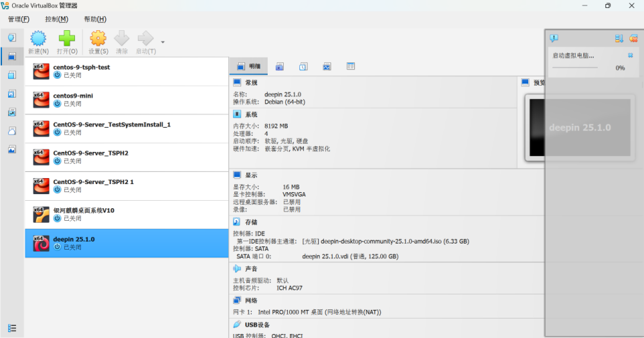Select the Machines sidebar icon

tap(12, 56)
